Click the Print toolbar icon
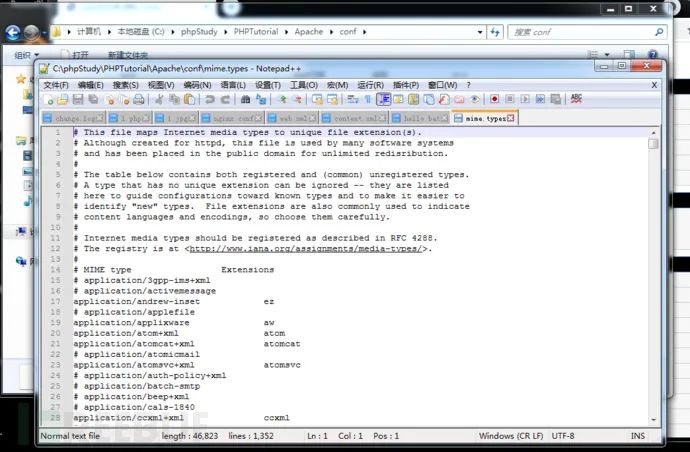The width and height of the screenshot is (690, 452). pyautogui.click(x=139, y=99)
